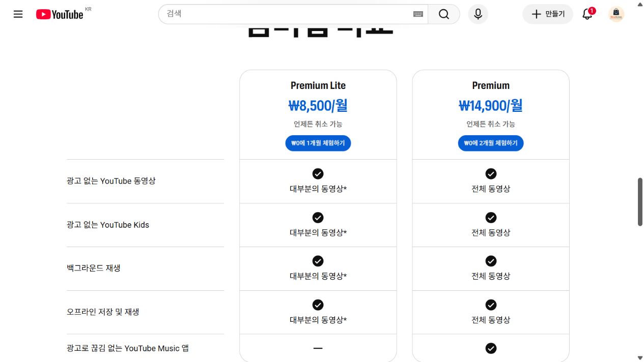Open the hamburger guide menu
644x362 pixels.
pyautogui.click(x=18, y=14)
